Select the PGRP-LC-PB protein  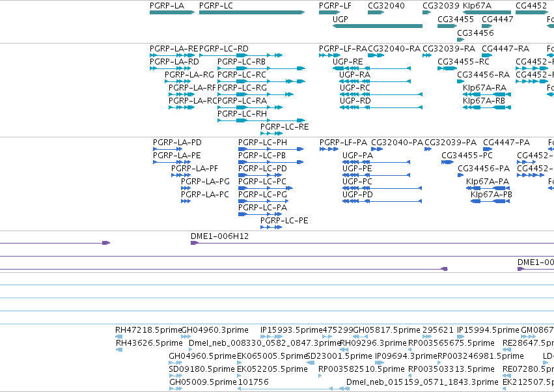271,162
